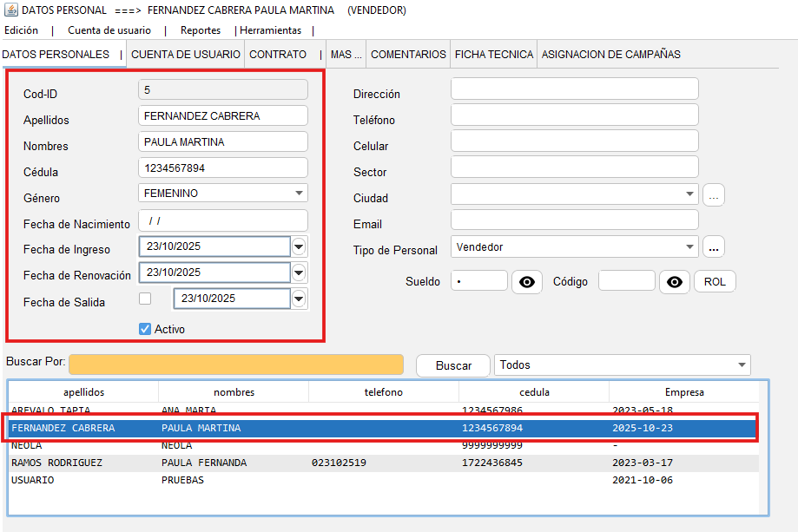Viewport: 798px width, 532px height.
Task: Show the Sueldo value with eye icon
Action: pos(527,281)
